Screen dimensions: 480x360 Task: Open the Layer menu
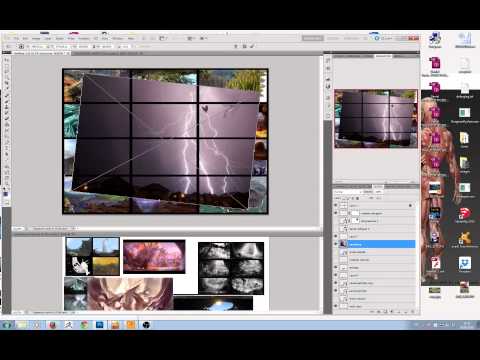pyautogui.click(x=48, y=39)
